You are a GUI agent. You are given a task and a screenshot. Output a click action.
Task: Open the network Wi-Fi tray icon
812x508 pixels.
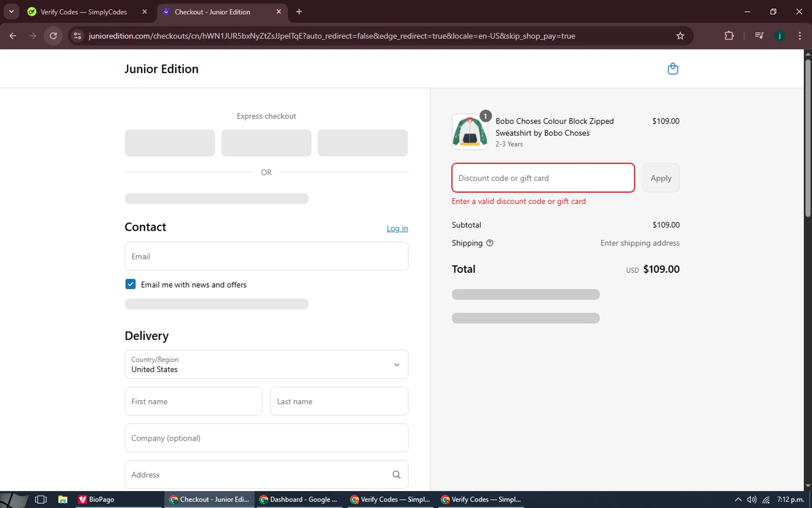pos(766,499)
